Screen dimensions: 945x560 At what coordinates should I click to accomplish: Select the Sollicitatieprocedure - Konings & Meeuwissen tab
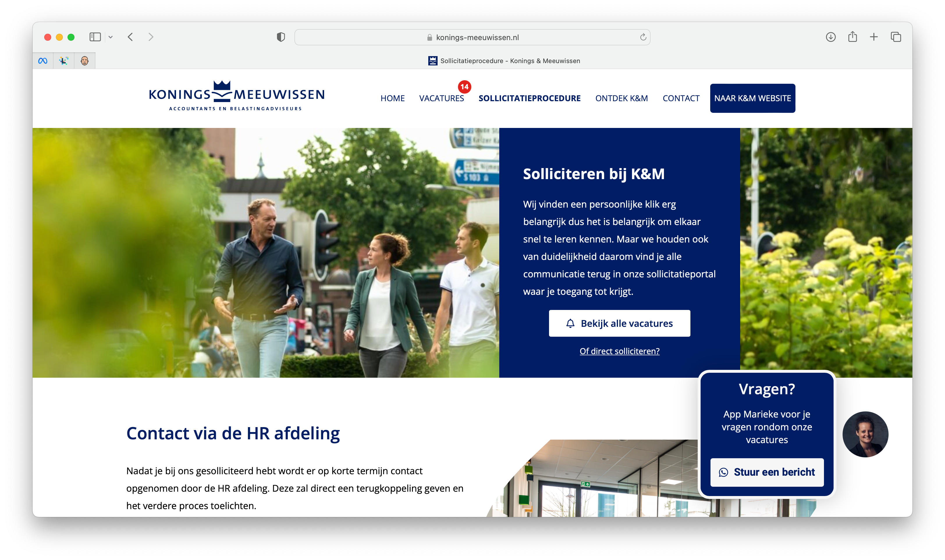coord(504,61)
